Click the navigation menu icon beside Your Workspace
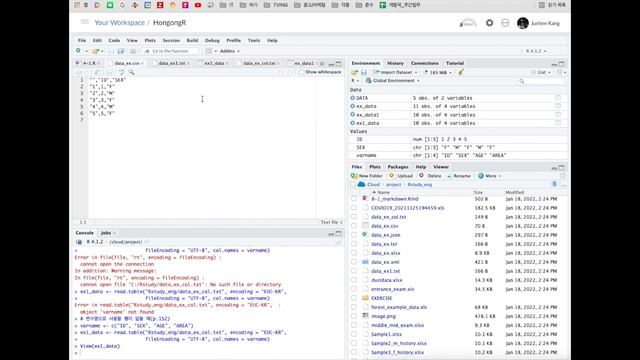 [x=84, y=22]
